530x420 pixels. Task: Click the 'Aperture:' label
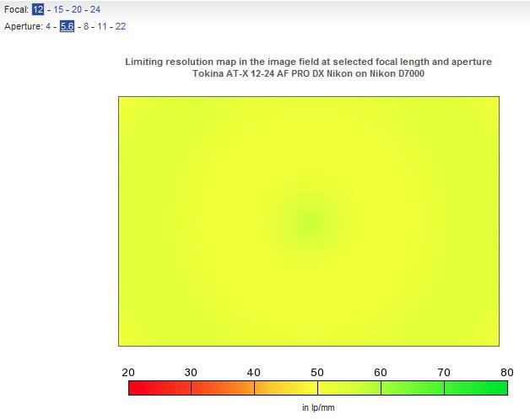24,26
